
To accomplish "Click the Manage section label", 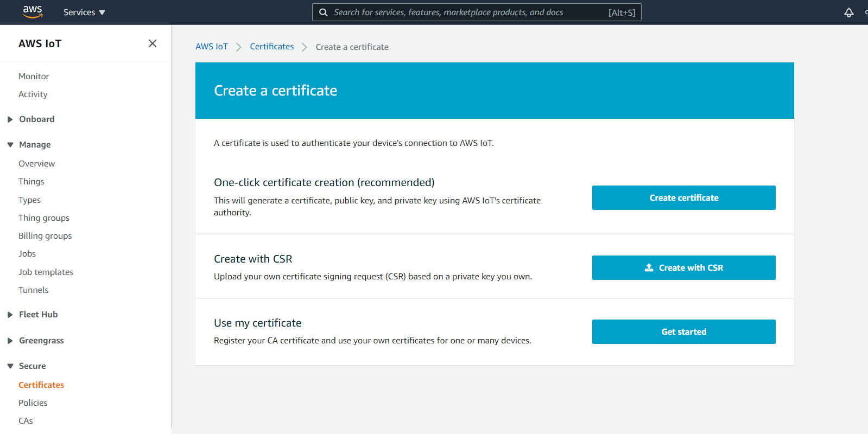I will click(x=35, y=145).
